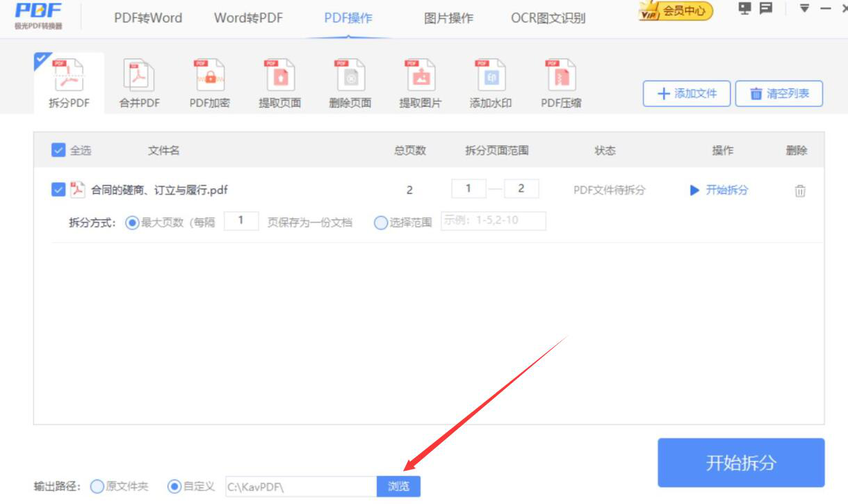The width and height of the screenshot is (848, 504).
Task: Click the split range end page field
Action: [521, 188]
